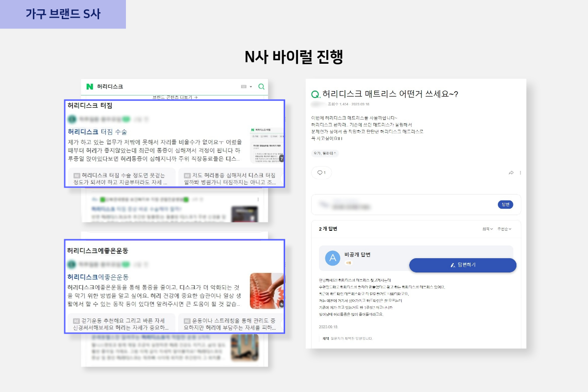Click the 허리디스크 터짐 section heading

[x=90, y=105]
